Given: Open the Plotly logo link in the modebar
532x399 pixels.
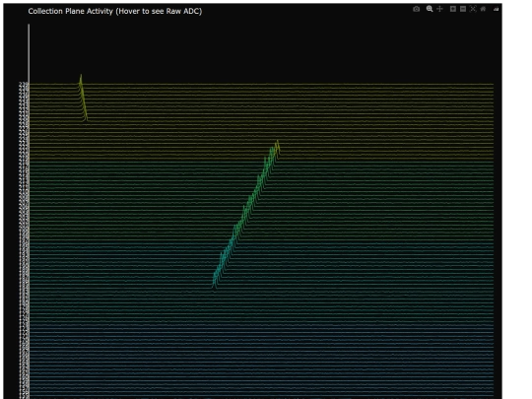Looking at the screenshot, I should tap(496, 9).
